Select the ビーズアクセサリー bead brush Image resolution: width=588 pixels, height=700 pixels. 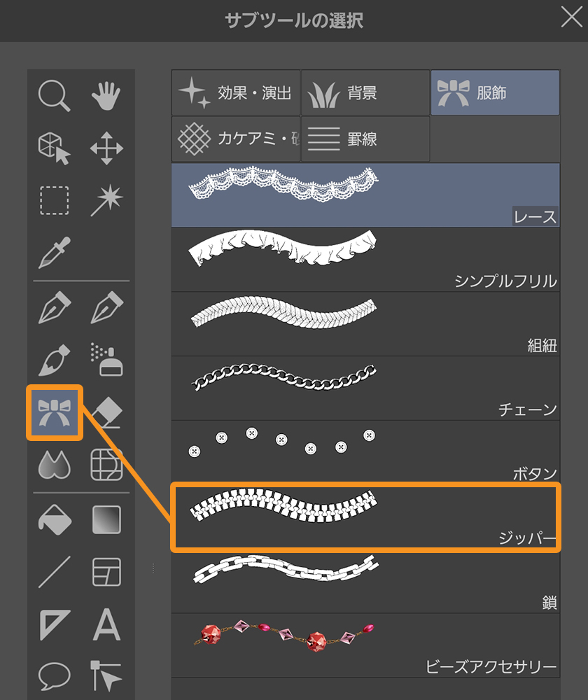pos(365,645)
